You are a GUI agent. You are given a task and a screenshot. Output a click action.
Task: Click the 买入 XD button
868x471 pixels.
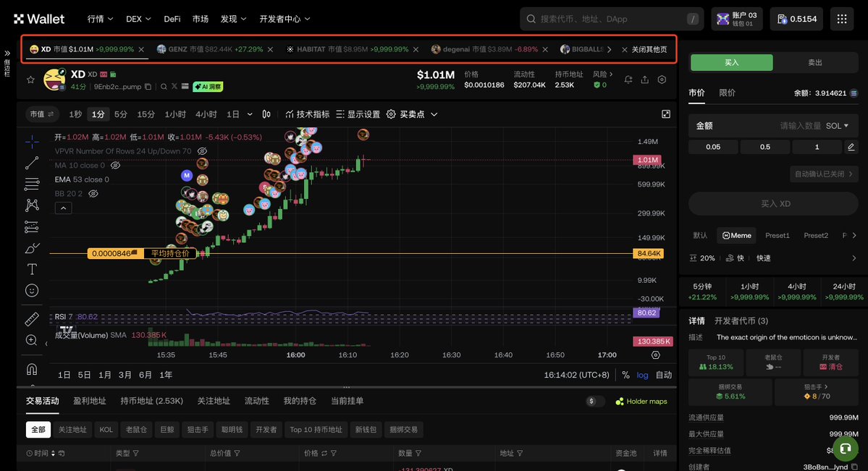tap(773, 204)
